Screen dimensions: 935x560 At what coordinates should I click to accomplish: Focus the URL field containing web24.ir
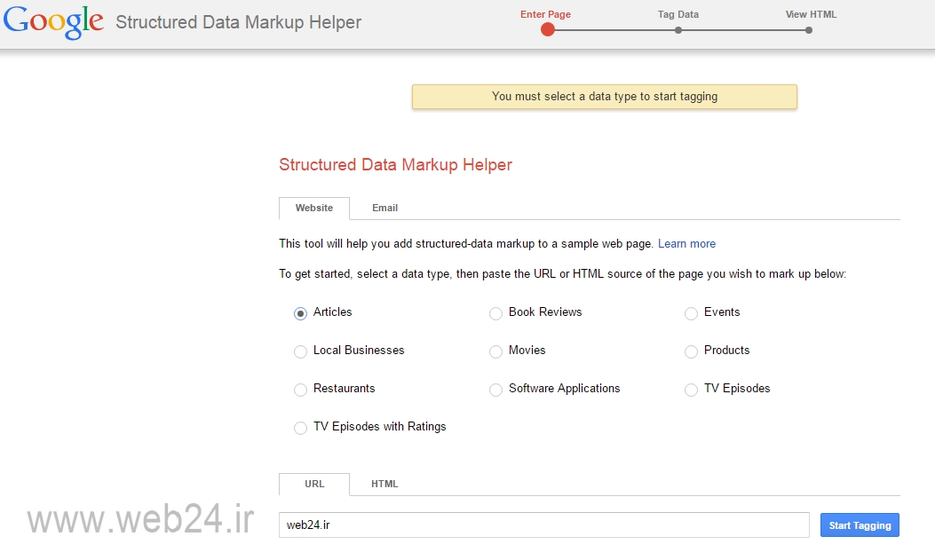point(543,525)
